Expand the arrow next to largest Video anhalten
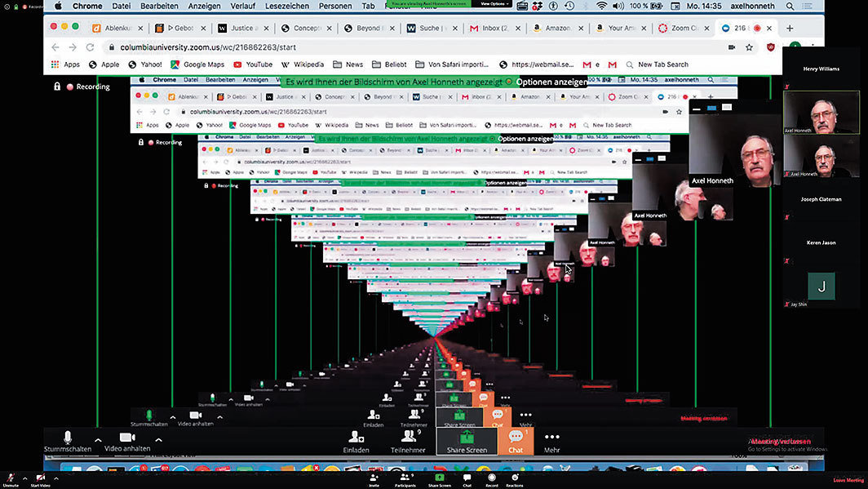868x489 pixels. 158,440
